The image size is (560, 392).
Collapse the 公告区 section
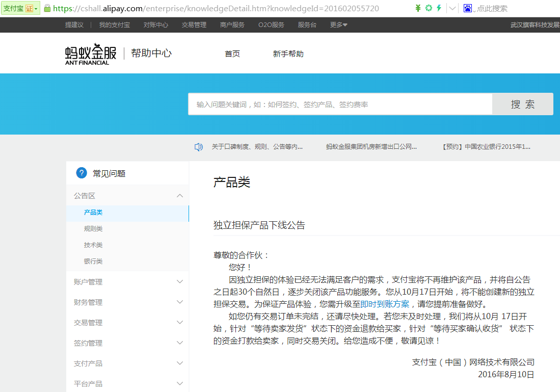point(179,196)
